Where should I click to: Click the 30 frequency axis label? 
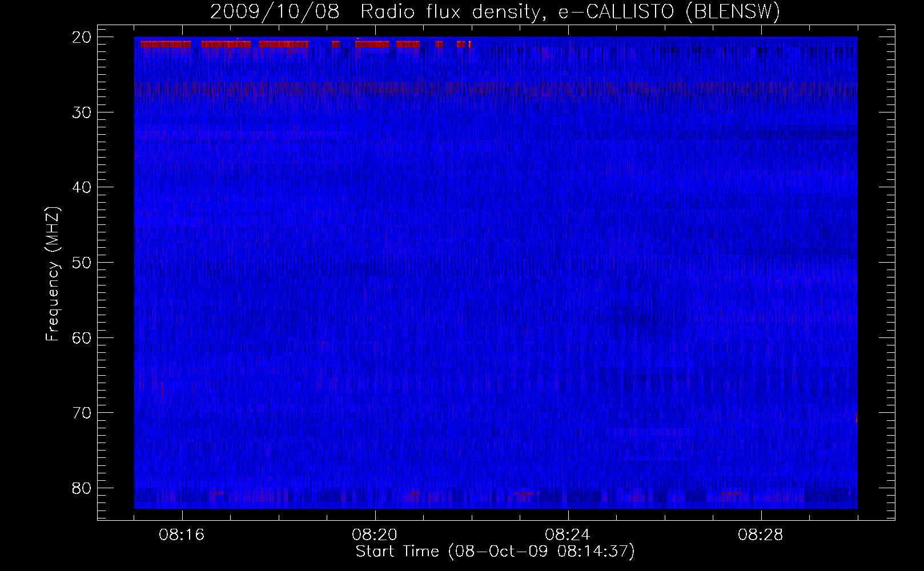82,112
